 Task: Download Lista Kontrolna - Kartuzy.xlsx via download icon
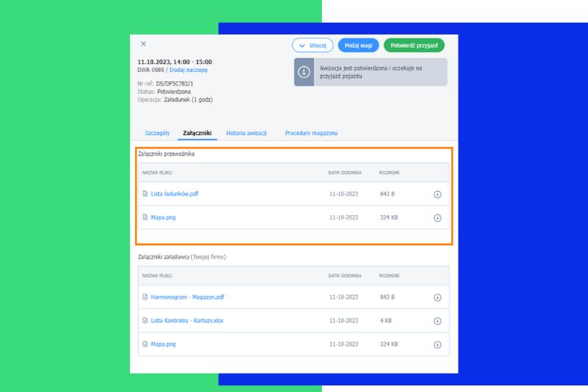pyautogui.click(x=437, y=321)
